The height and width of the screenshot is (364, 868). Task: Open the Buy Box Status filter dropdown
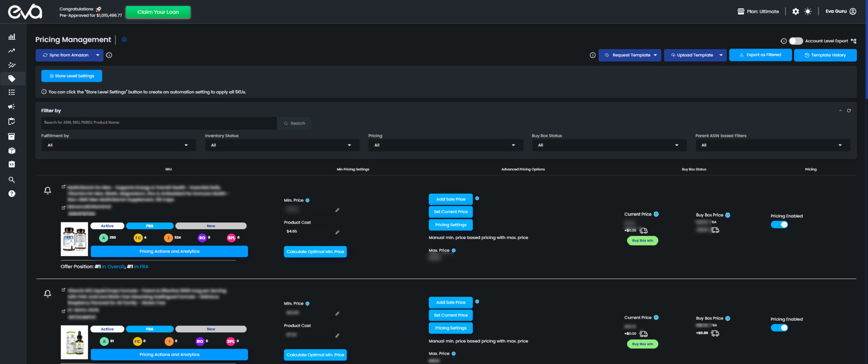pyautogui.click(x=609, y=145)
